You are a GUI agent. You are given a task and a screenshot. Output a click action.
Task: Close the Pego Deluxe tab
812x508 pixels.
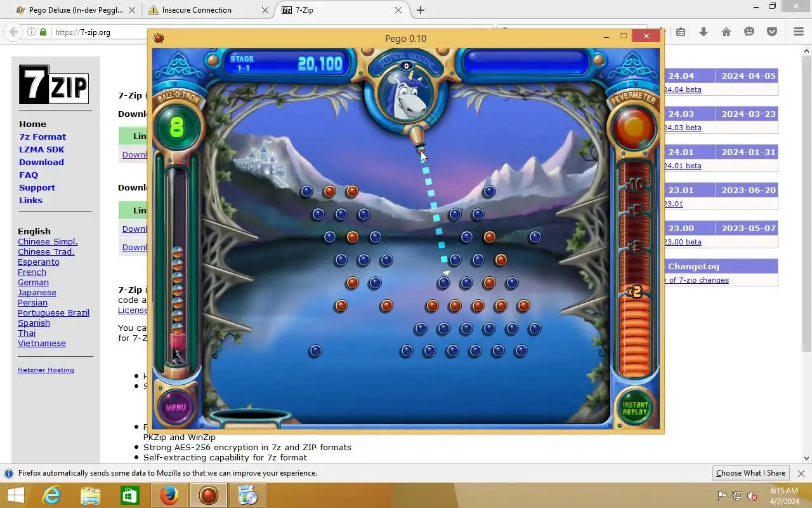click(132, 10)
